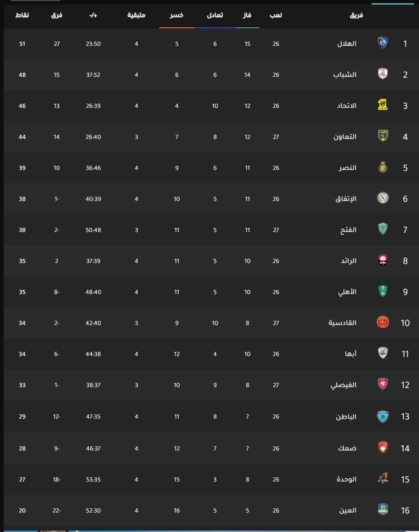Click the الوحدة team logo

pyautogui.click(x=383, y=478)
